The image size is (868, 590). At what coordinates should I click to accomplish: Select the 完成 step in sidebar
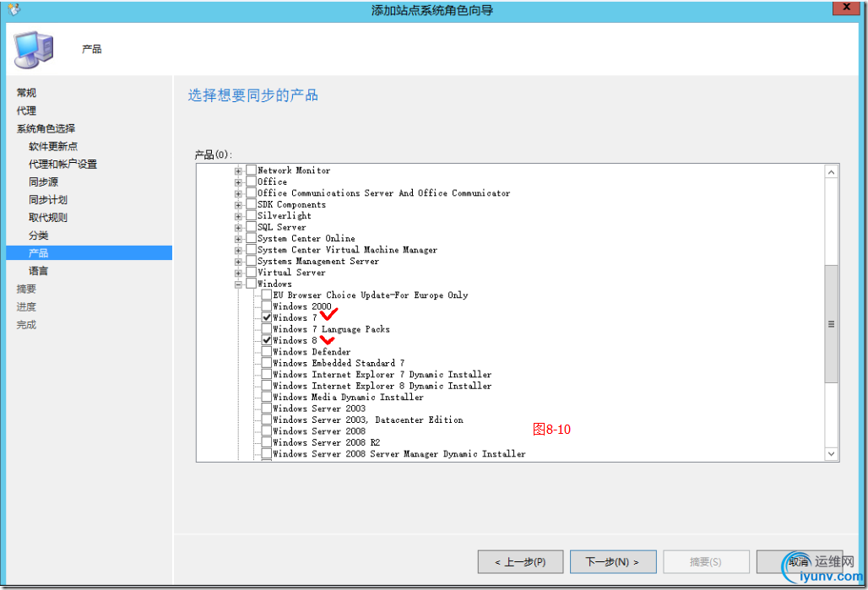26,324
